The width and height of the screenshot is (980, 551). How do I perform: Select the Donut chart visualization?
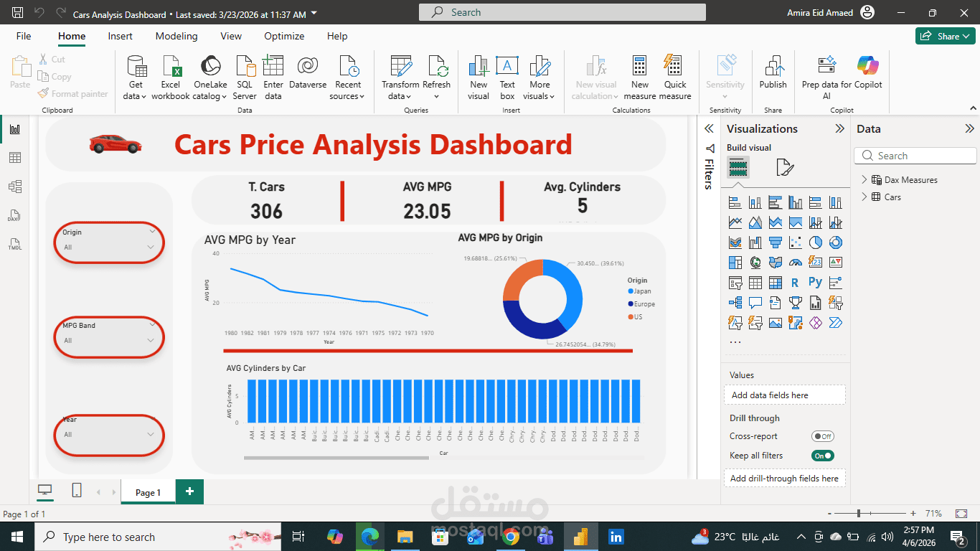pyautogui.click(x=835, y=242)
